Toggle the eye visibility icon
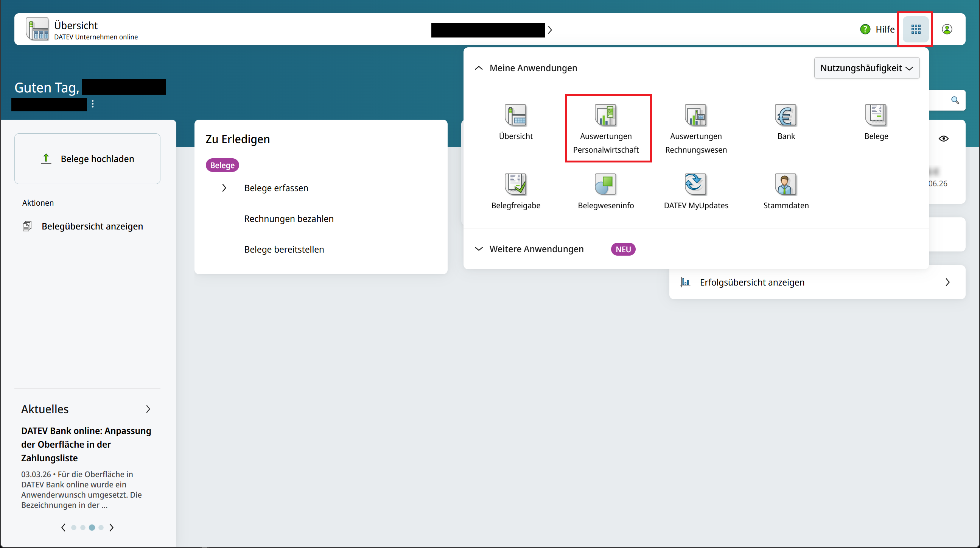Image resolution: width=980 pixels, height=548 pixels. (943, 139)
